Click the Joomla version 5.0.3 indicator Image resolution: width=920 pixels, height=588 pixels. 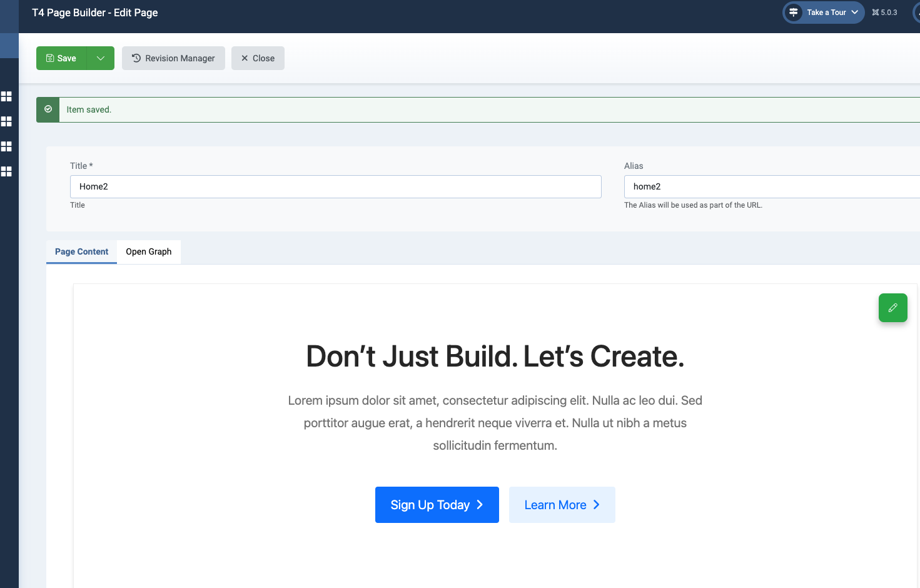[884, 13]
